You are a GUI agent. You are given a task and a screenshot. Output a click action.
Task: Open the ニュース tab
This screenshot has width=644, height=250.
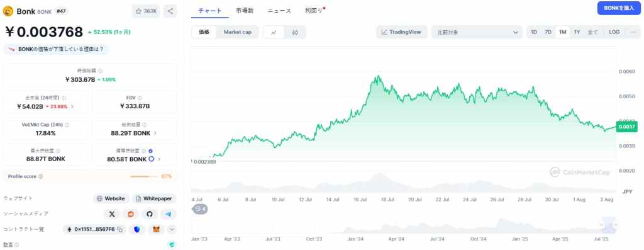pos(279,11)
